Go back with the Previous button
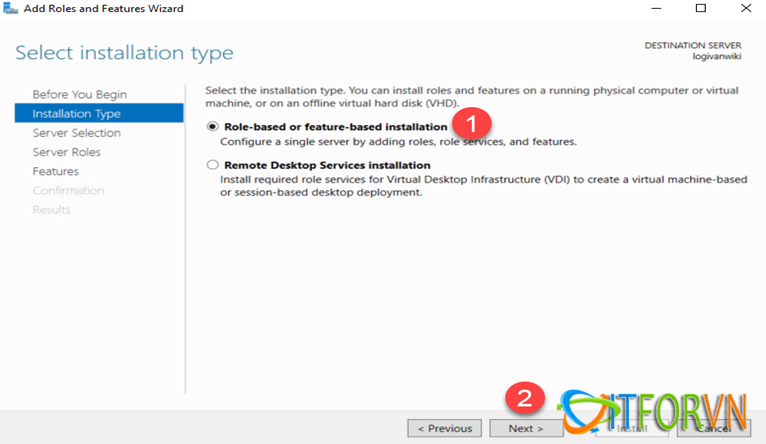The width and height of the screenshot is (766, 444). point(444,428)
